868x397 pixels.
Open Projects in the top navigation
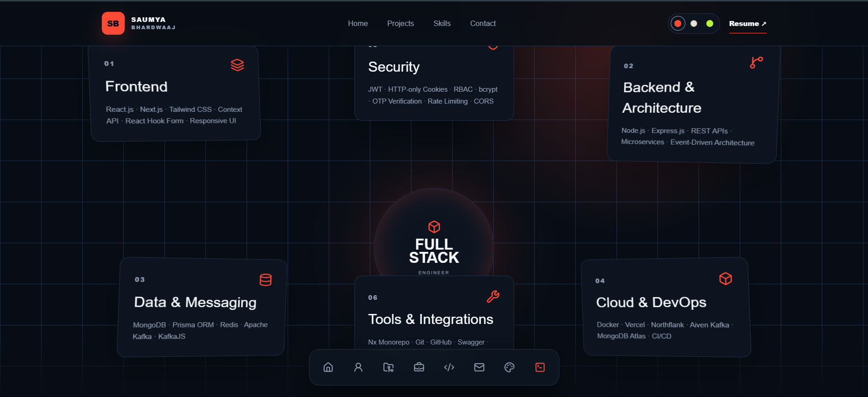pos(400,23)
